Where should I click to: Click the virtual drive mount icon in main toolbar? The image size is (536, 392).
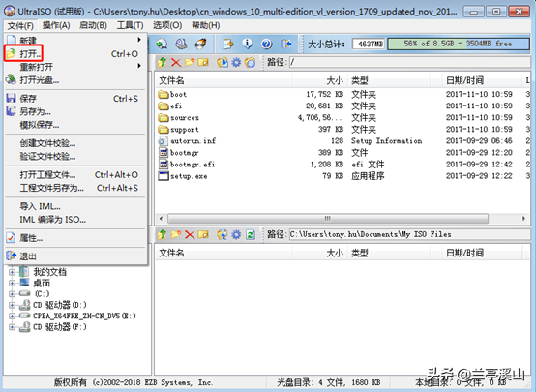181,44
